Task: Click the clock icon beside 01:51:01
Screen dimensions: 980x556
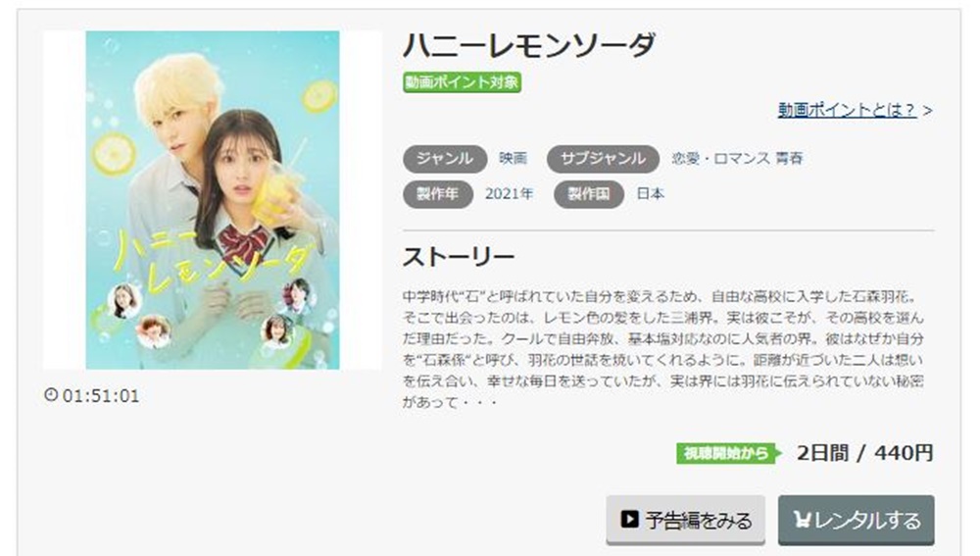Action: 51,394
